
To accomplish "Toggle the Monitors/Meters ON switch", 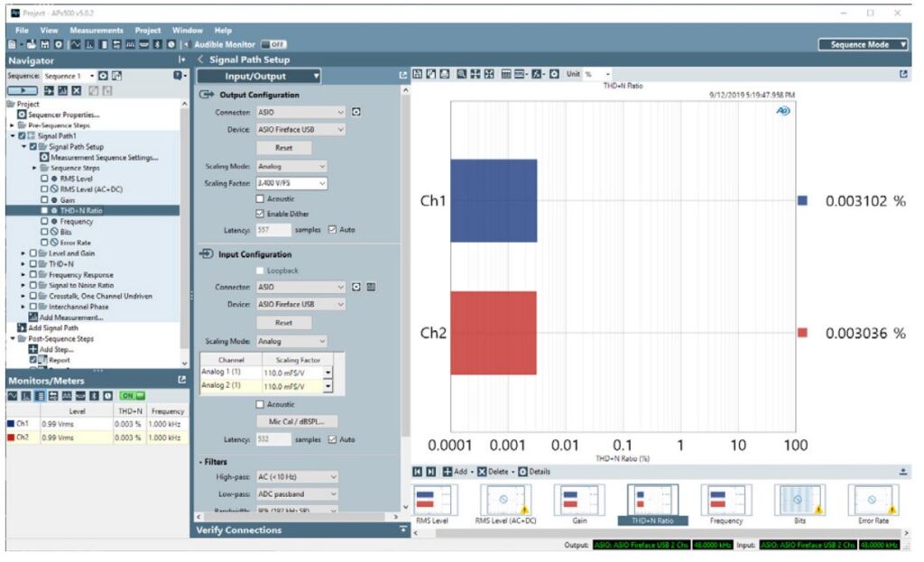I will click(x=132, y=396).
